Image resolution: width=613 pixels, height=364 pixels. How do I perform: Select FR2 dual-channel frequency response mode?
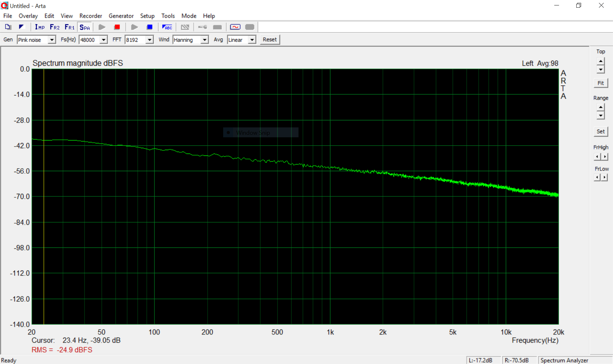(x=55, y=27)
